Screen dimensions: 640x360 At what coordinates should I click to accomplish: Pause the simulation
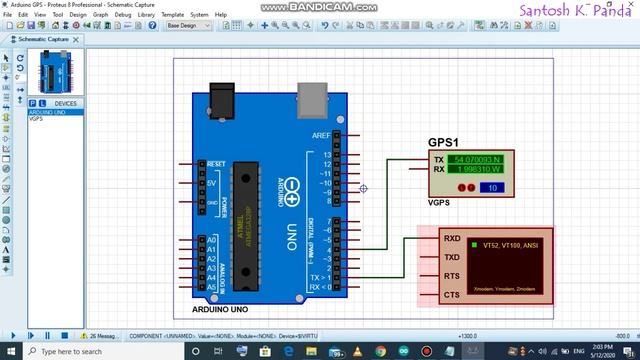point(47,336)
